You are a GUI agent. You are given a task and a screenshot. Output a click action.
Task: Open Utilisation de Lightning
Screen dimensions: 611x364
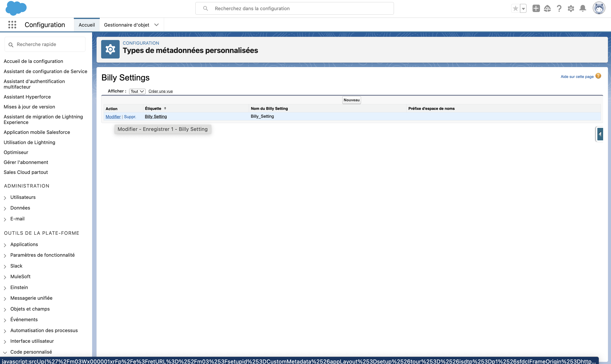click(x=29, y=142)
